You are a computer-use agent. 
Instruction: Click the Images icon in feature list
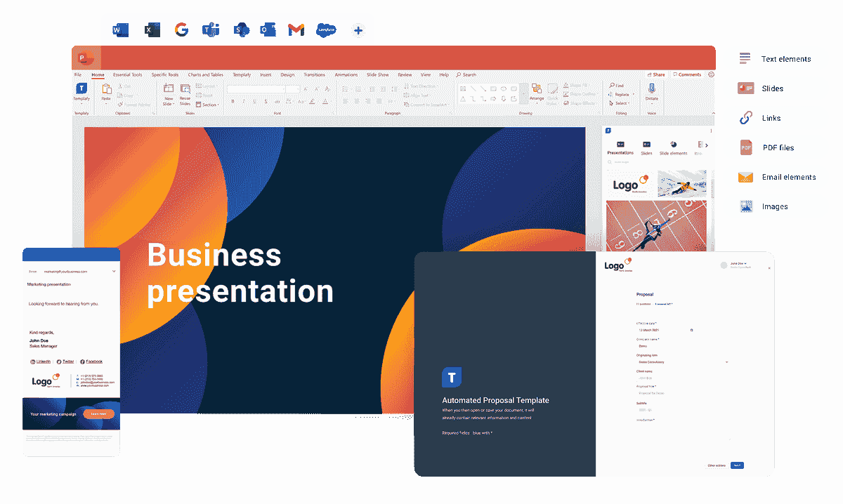746,206
